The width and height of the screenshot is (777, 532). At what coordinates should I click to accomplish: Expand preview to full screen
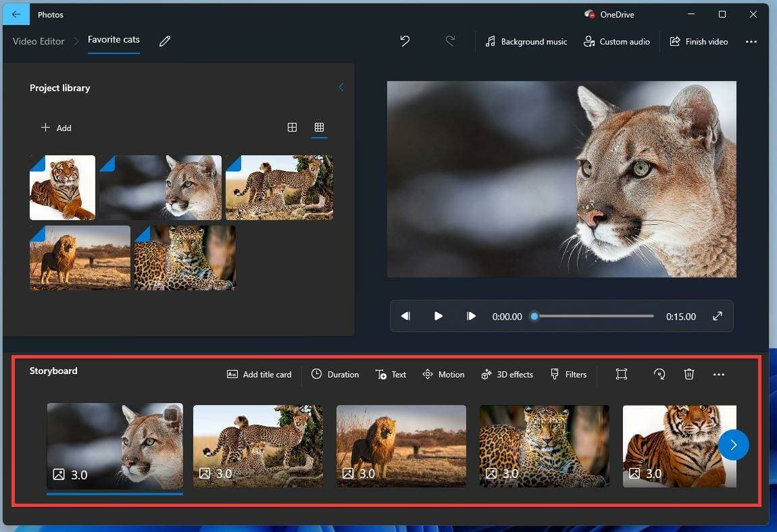click(718, 316)
